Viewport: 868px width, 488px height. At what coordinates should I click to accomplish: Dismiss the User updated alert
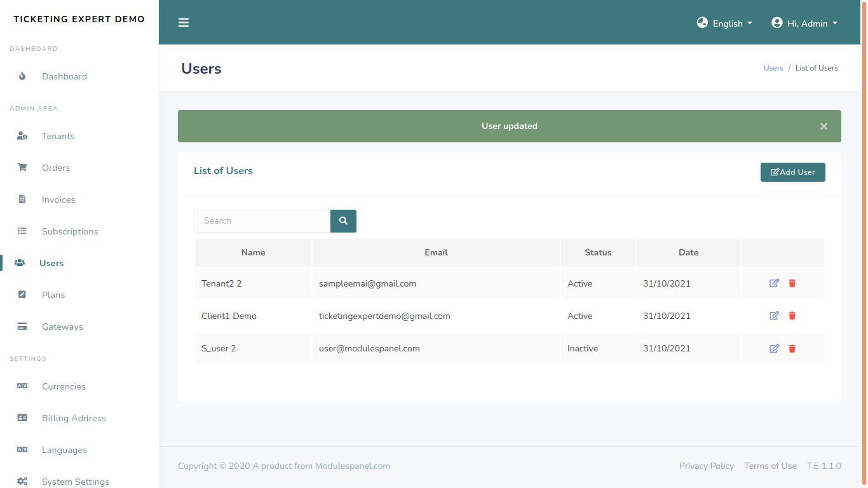tap(824, 126)
